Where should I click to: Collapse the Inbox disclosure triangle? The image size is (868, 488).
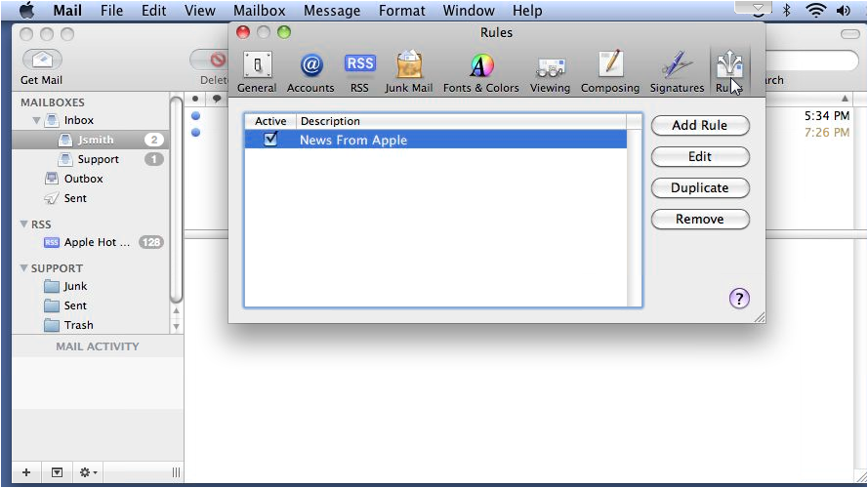[x=36, y=120]
